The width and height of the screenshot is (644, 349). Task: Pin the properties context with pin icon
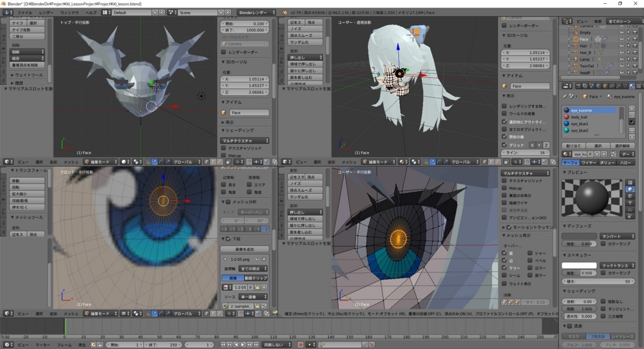565,96
